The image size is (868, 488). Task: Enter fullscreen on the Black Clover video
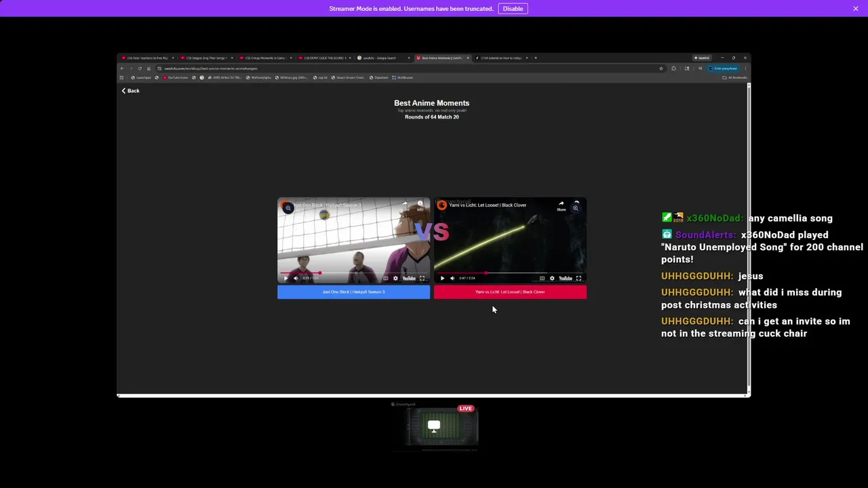[578, 278]
